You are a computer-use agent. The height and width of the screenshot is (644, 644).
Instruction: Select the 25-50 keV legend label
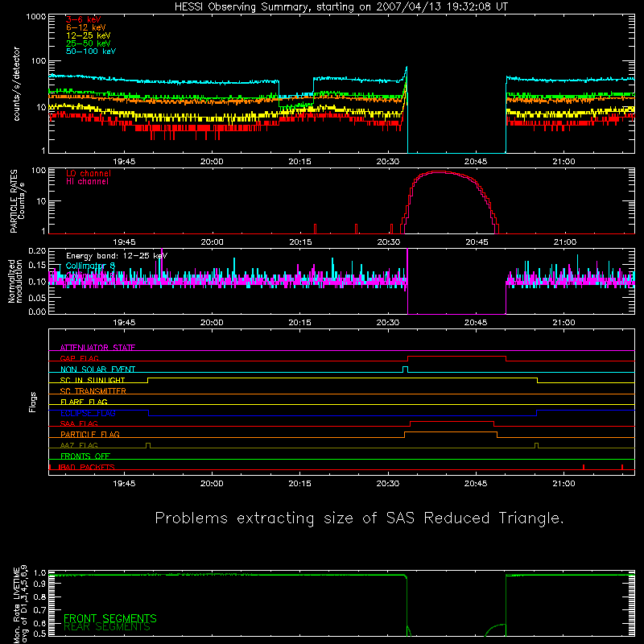coord(88,43)
